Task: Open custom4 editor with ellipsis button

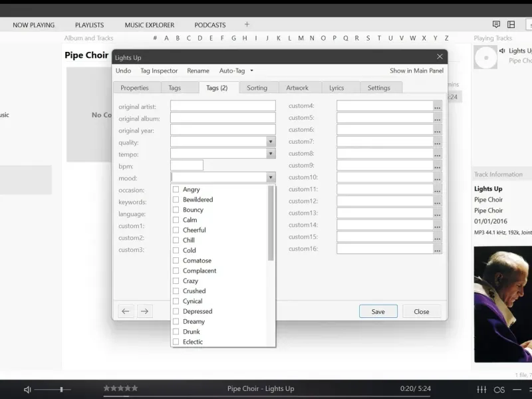Action: (x=438, y=106)
